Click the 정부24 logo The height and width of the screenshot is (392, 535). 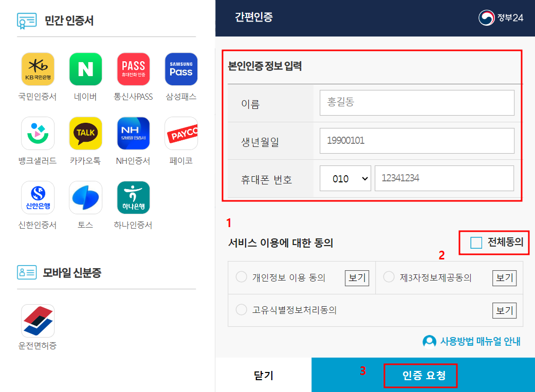tap(501, 18)
